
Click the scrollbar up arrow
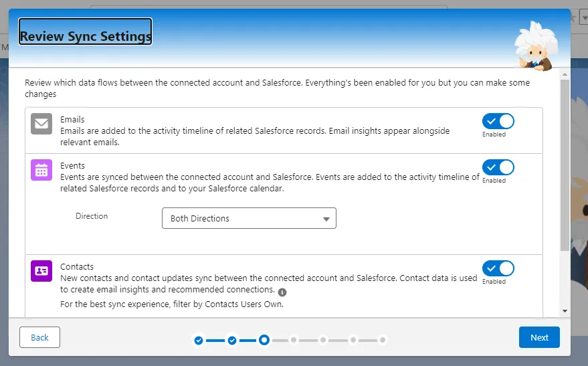point(565,73)
